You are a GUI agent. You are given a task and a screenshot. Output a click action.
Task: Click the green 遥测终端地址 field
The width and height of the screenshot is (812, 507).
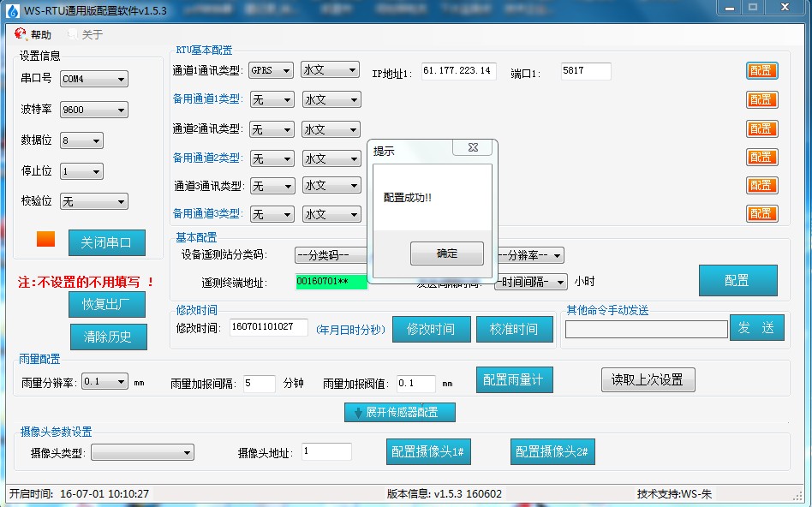pos(331,281)
